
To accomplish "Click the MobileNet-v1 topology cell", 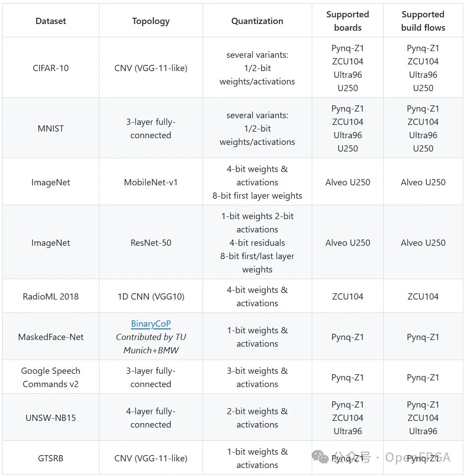I will pos(151,182).
